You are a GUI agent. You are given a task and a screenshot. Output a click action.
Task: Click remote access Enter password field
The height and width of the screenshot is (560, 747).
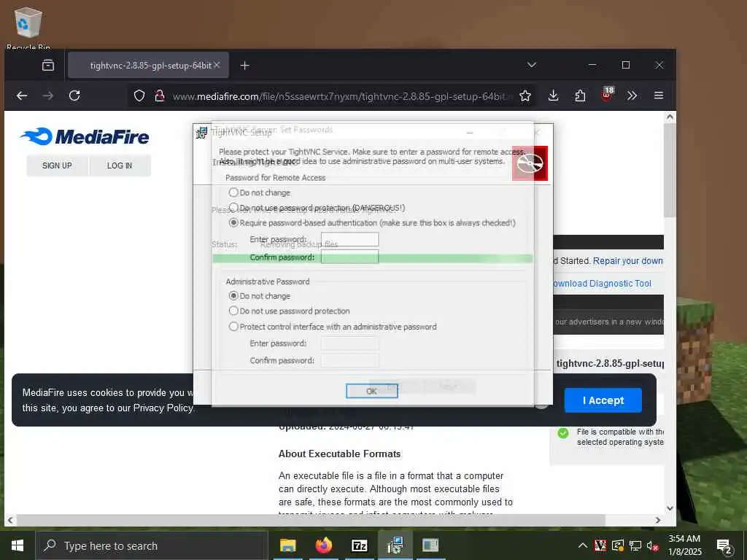(349, 239)
